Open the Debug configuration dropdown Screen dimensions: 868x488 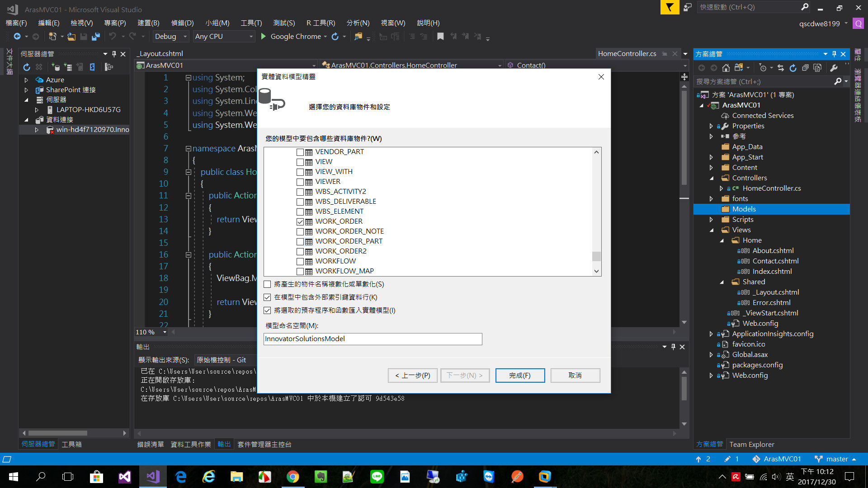click(x=185, y=37)
